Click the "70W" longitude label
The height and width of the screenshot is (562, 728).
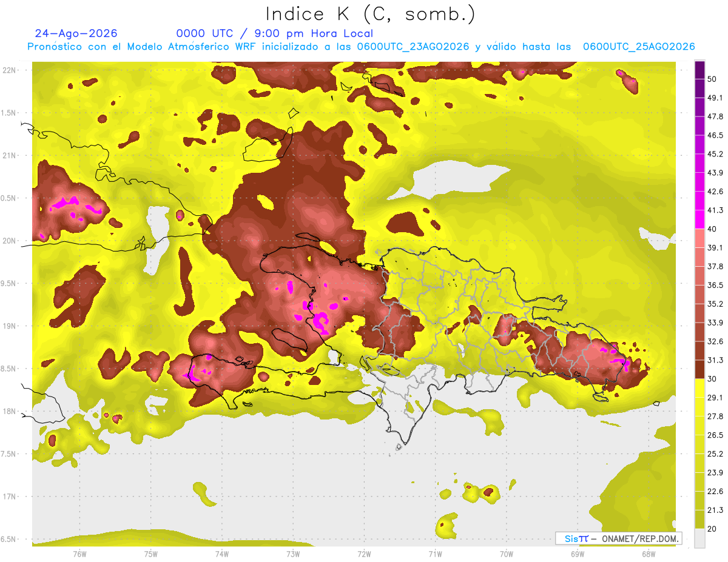507,554
